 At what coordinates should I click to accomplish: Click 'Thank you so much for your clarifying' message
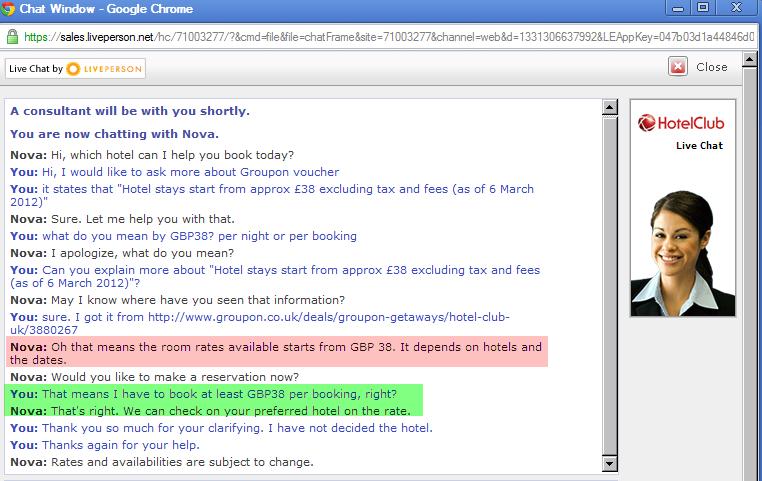pos(221,428)
